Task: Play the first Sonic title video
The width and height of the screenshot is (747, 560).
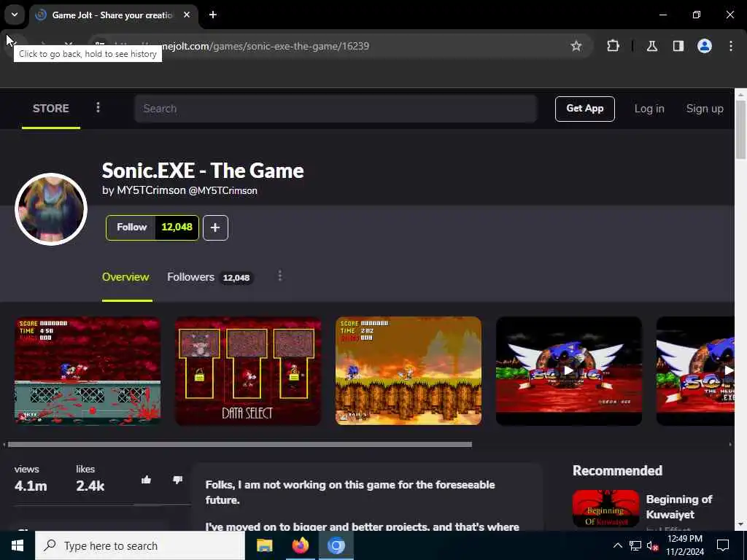Action: [x=569, y=371]
